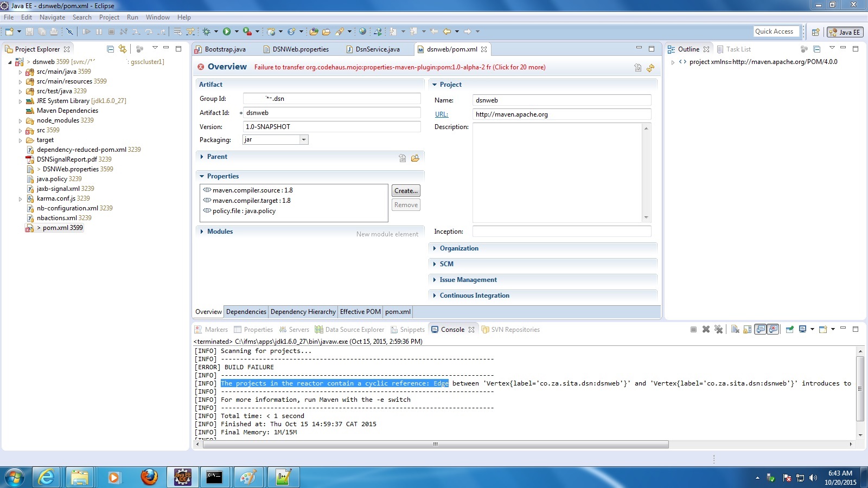Click Collapse All icon in Outline view
The width and height of the screenshot is (868, 488).
tap(816, 49)
